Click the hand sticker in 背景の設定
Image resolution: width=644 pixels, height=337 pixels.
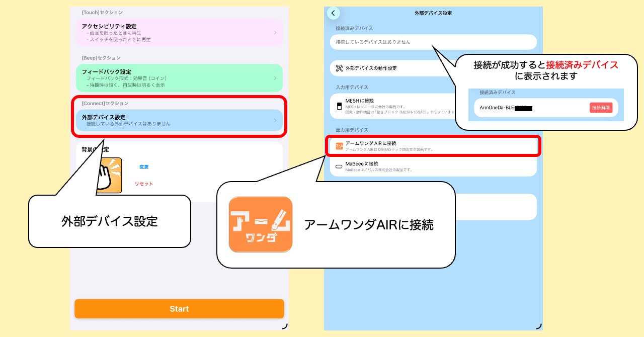click(112, 175)
